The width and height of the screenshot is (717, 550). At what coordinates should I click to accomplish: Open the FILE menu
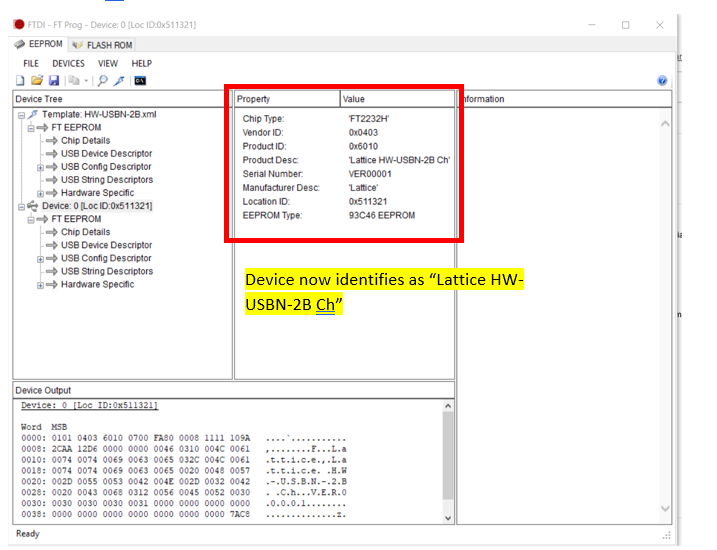(x=31, y=64)
